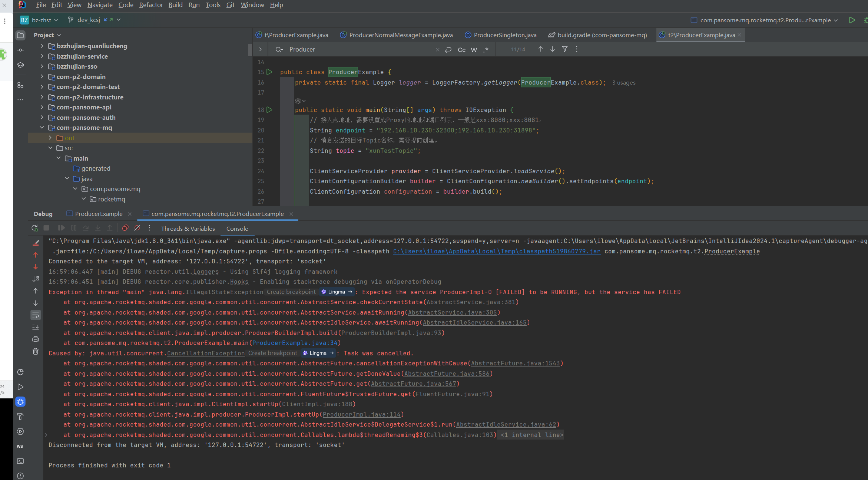Rerun the debug session with the bug icon
The image size is (868, 480).
click(35, 228)
